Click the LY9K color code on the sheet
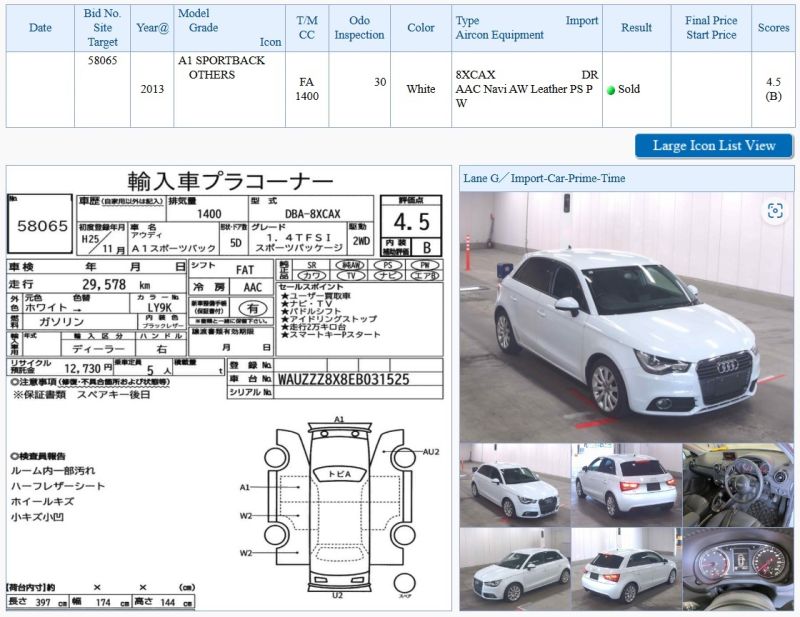The image size is (800, 617). pyautogui.click(x=159, y=308)
